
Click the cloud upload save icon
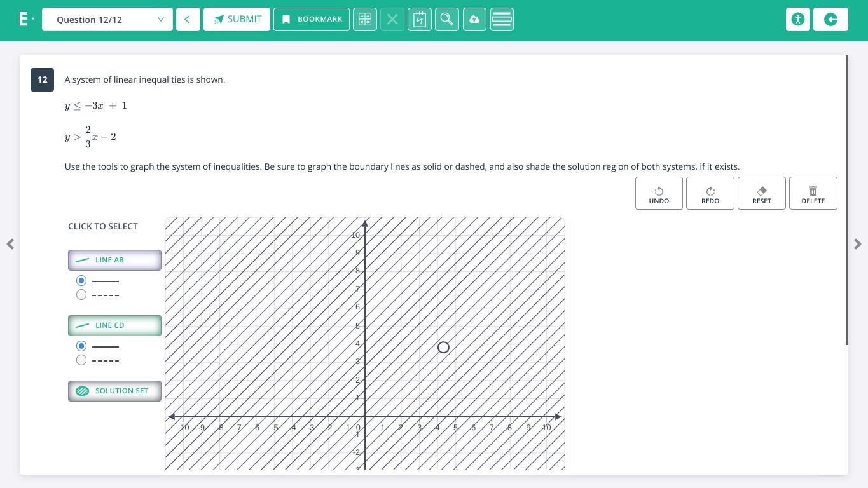coord(474,20)
